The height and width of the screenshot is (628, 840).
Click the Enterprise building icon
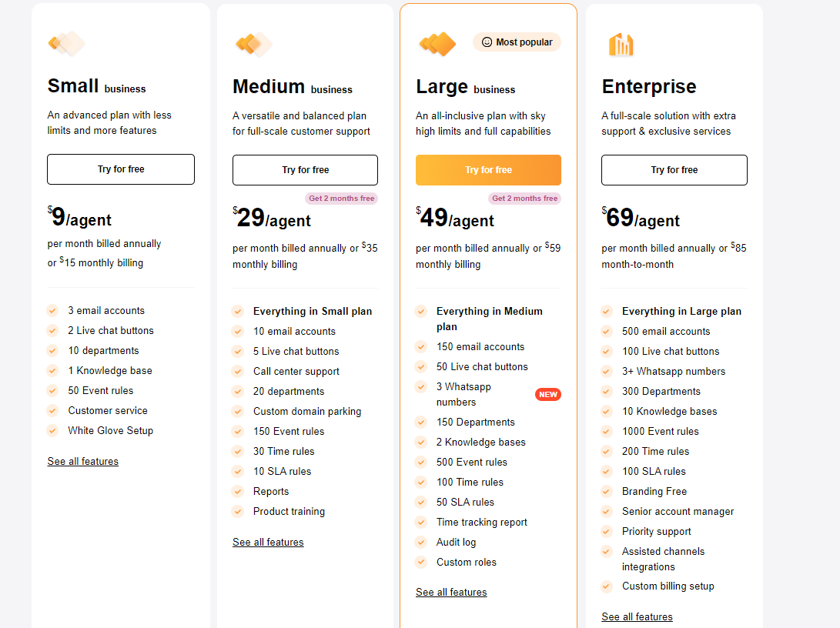point(621,45)
